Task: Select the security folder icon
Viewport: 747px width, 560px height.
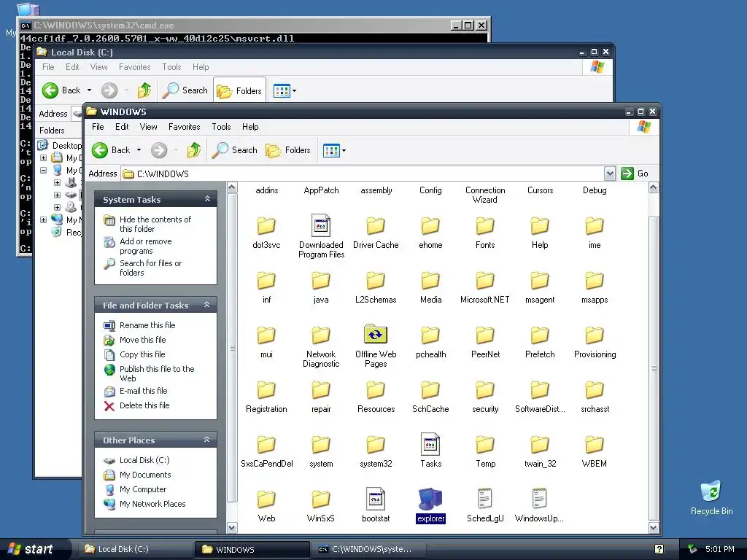Action: (x=485, y=391)
